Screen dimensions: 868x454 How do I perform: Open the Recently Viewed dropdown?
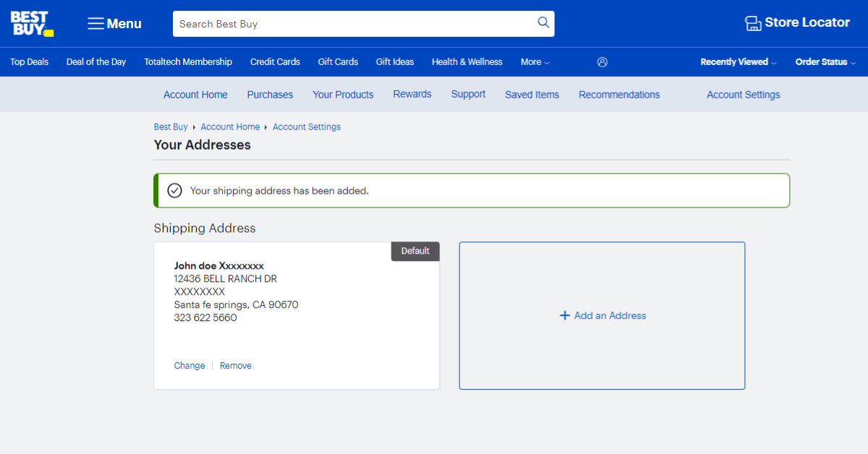click(737, 62)
